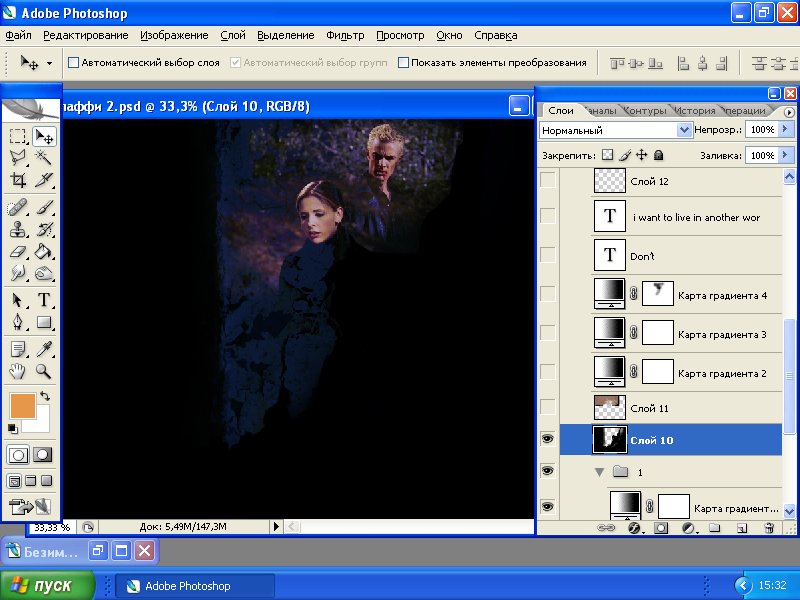Viewport: 800px width, 600px height.
Task: Click the delete layer trash icon
Action: [769, 527]
